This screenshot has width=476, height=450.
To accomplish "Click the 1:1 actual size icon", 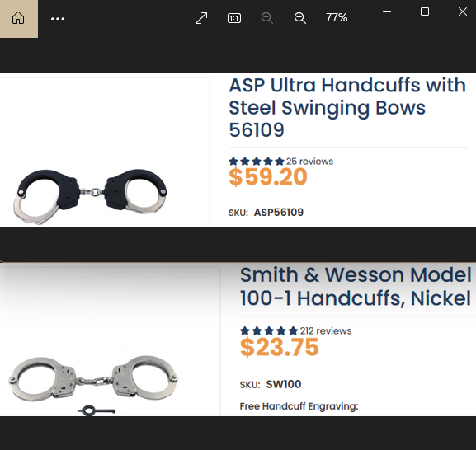I will [234, 18].
